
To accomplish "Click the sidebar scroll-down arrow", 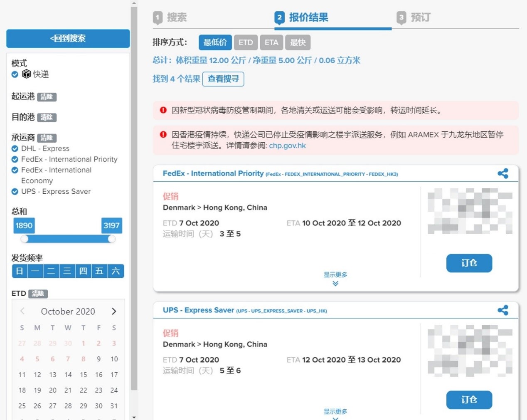I will point(134,417).
